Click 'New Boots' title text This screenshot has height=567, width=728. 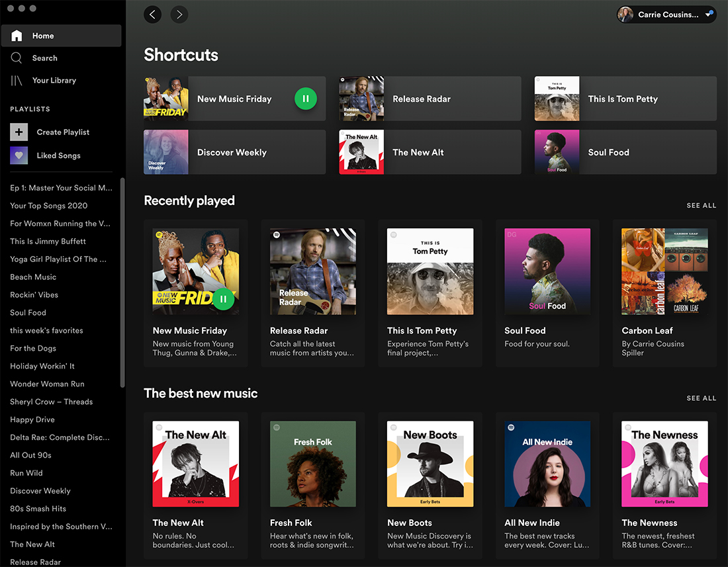pyautogui.click(x=410, y=523)
